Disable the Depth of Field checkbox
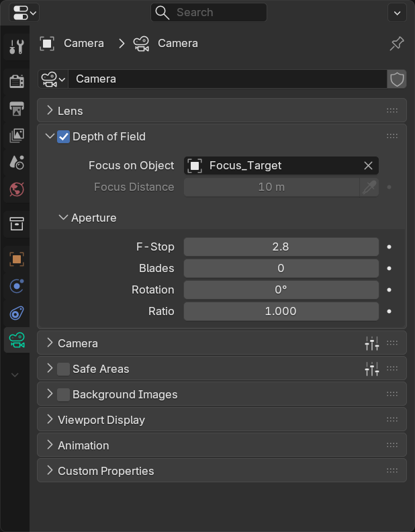The width and height of the screenshot is (415, 532). (63, 136)
